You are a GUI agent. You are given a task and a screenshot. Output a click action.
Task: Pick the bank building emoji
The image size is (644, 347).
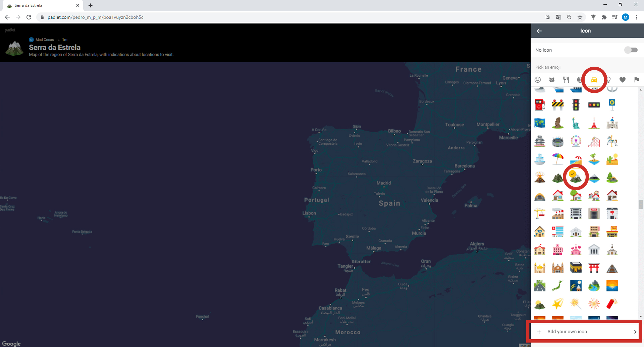pos(576,231)
